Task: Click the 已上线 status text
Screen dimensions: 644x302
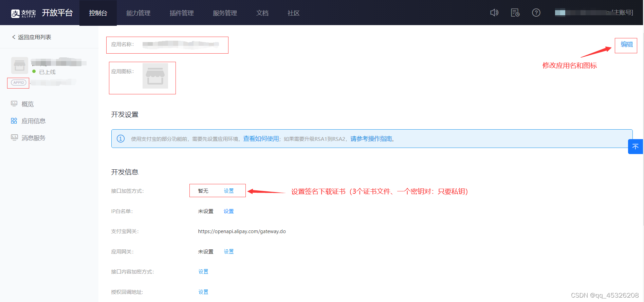Action: (47, 72)
